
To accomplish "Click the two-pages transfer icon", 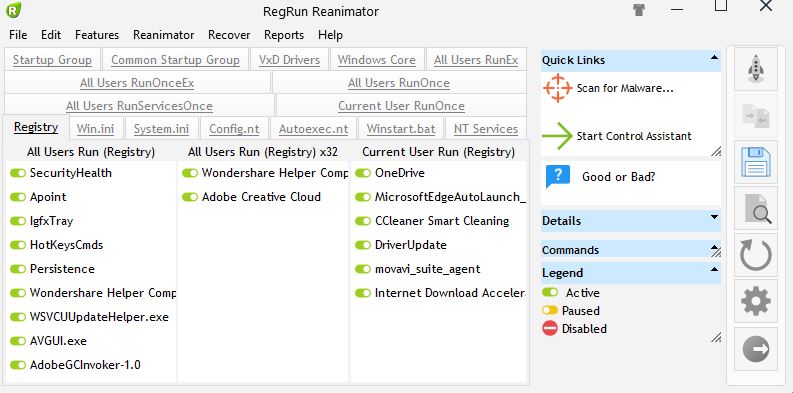I will [756, 116].
